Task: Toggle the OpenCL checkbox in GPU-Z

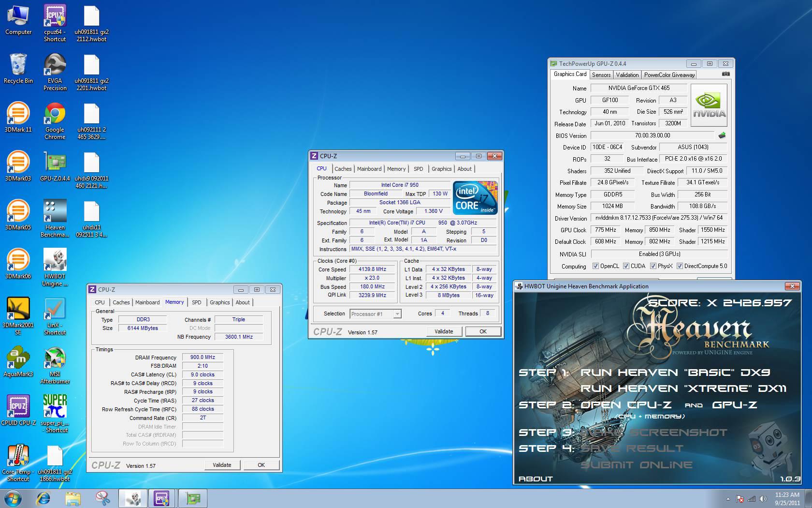Action: point(595,266)
